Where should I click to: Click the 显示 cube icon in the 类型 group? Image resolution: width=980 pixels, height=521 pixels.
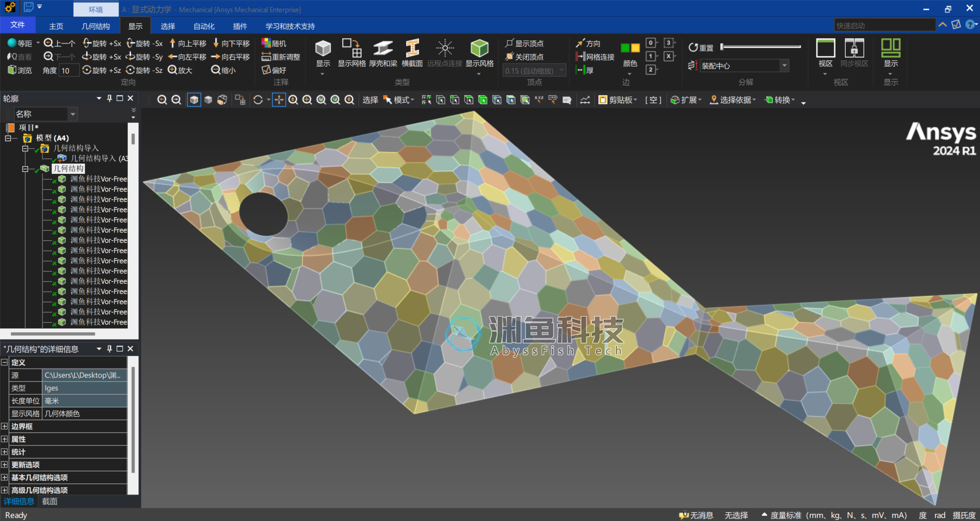pos(323,48)
